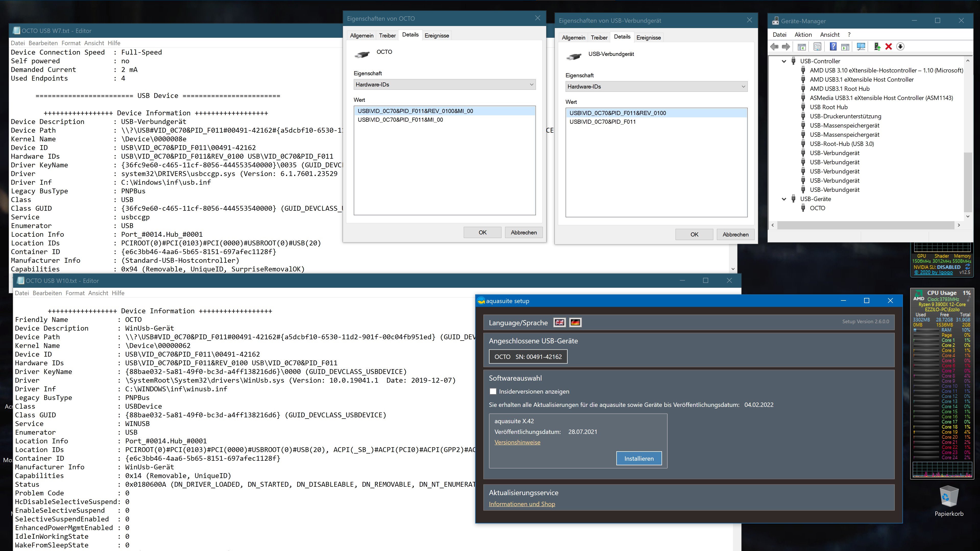Image resolution: width=980 pixels, height=551 pixels.
Task: Open Hardware-IDs dropdown in USB-Verbundgerät properties
Action: pyautogui.click(x=656, y=87)
